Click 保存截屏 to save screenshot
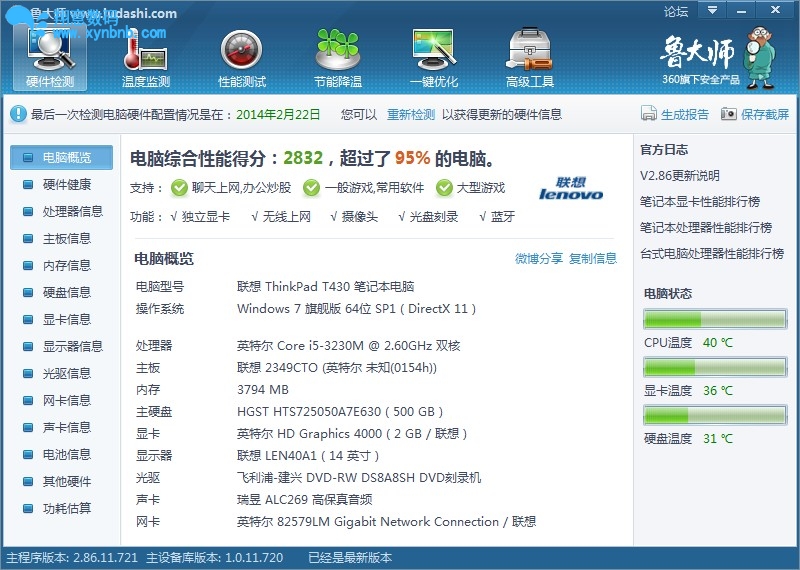 [x=755, y=114]
